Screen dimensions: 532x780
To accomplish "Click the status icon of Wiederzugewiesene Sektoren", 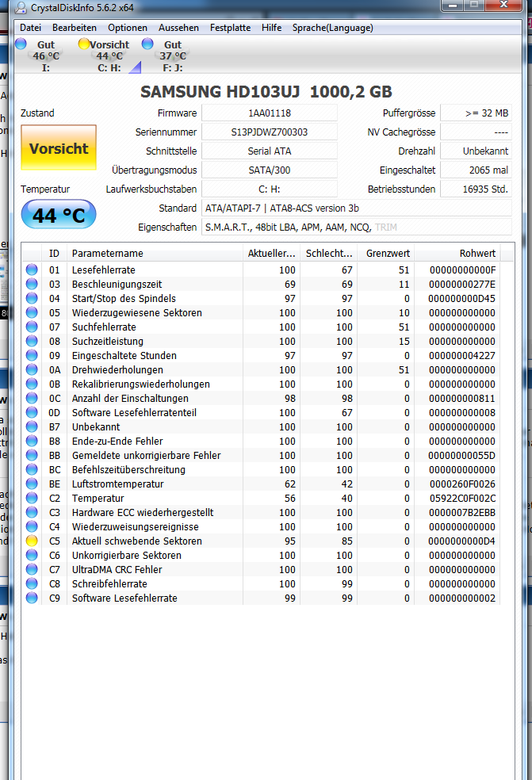I will click(32, 312).
